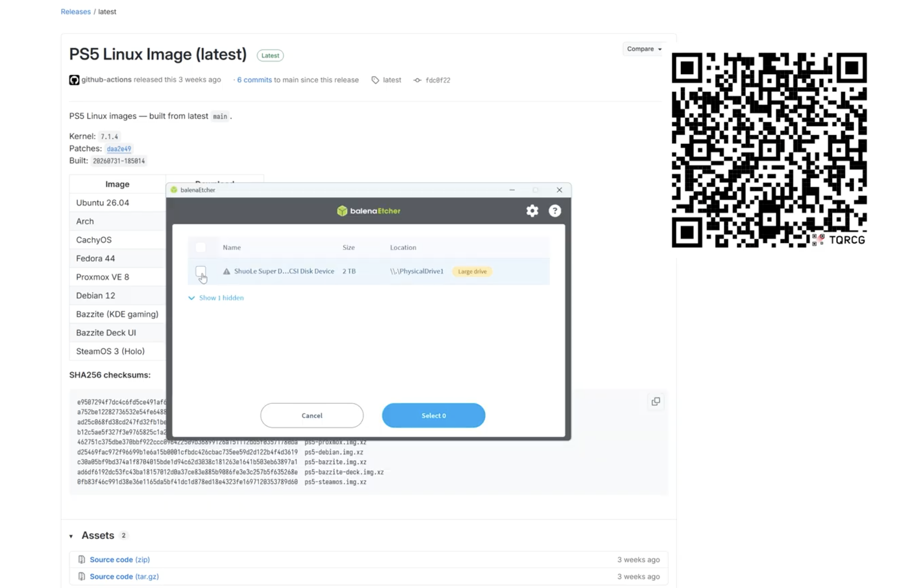Viewport: 911px width, 588px height.
Task: Click the QR code image
Action: [x=769, y=150]
